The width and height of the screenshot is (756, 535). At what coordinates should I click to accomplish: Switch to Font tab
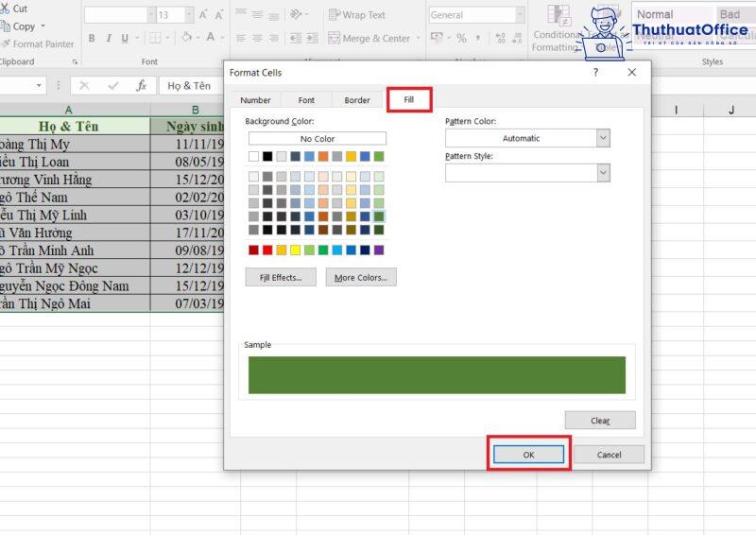(x=306, y=100)
